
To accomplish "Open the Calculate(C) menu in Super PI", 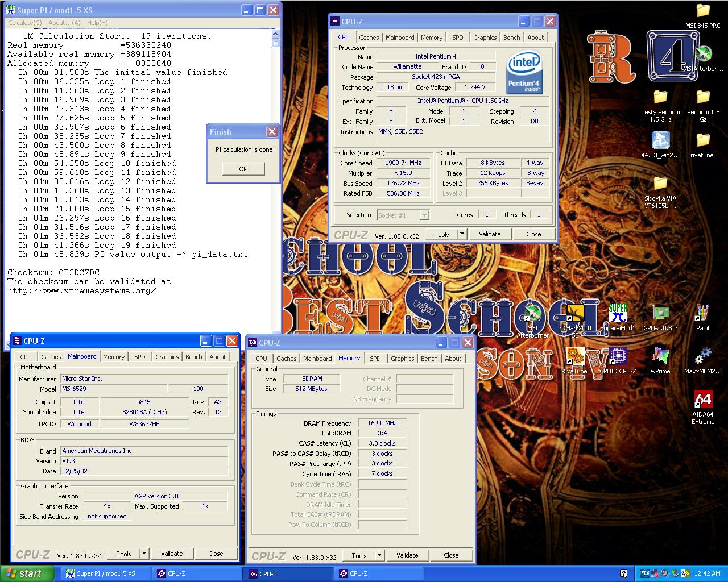I will 24,23.
